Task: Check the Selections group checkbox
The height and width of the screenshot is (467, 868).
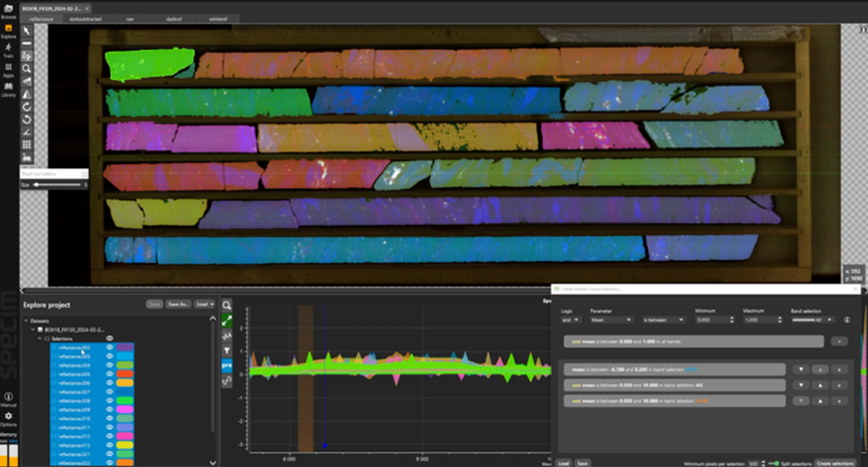Action: [x=47, y=338]
